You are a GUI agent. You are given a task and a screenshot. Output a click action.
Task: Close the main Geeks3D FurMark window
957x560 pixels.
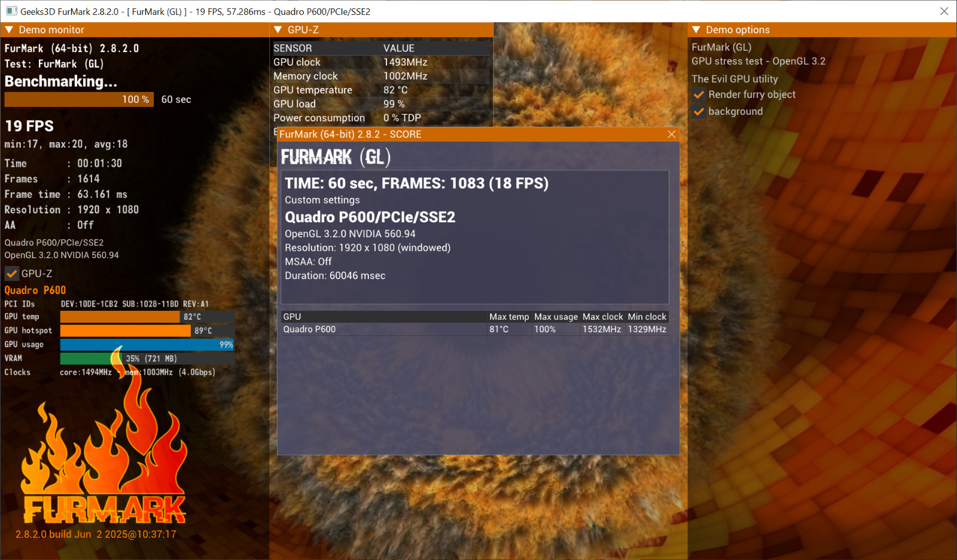(x=944, y=11)
